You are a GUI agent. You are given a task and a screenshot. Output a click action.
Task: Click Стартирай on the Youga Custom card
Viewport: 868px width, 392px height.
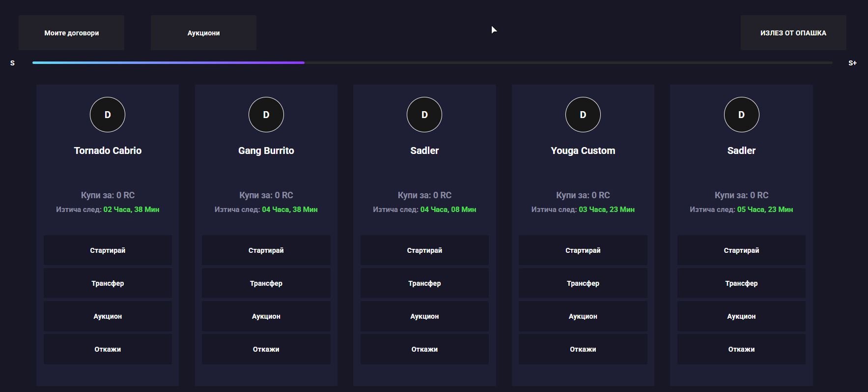tap(583, 250)
